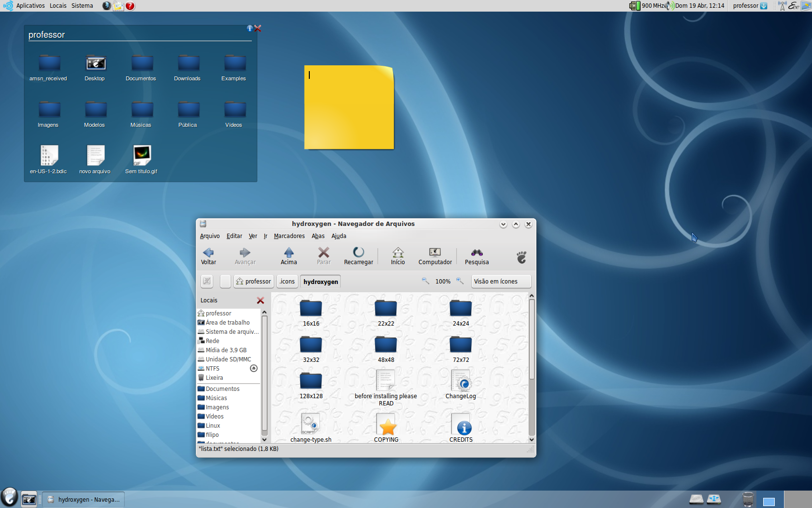Select the CREDITS file
Screen dimensions: 812x508
tap(461, 428)
